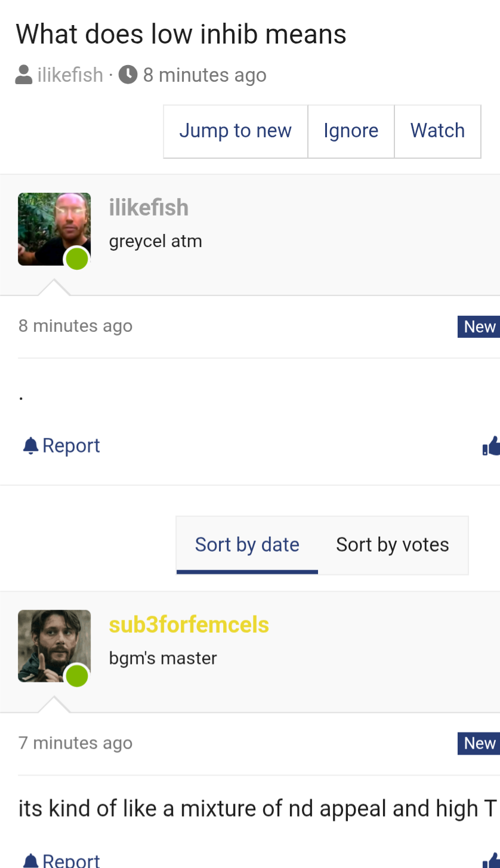The height and width of the screenshot is (868, 500).
Task: Click the bell icon next to the bottom Report
Action: click(x=30, y=860)
